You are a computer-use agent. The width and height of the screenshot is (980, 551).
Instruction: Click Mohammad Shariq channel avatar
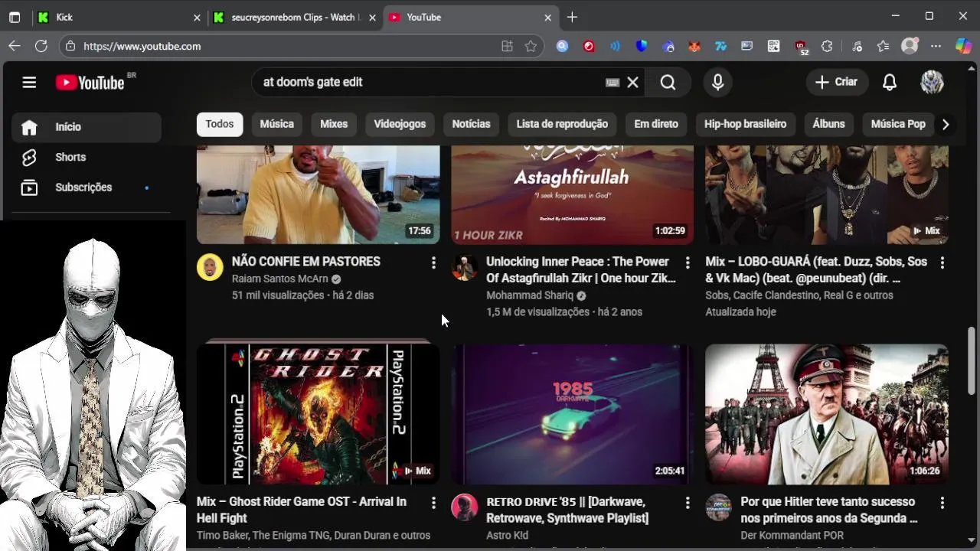[x=464, y=267]
